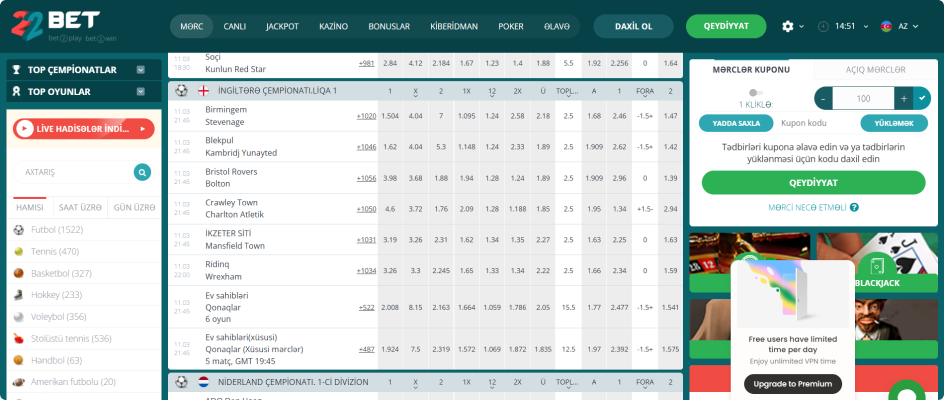Image resolution: width=944 pixels, height=400 pixels.
Task: Open the time zone dropdown at 14:51
Action: click(866, 27)
